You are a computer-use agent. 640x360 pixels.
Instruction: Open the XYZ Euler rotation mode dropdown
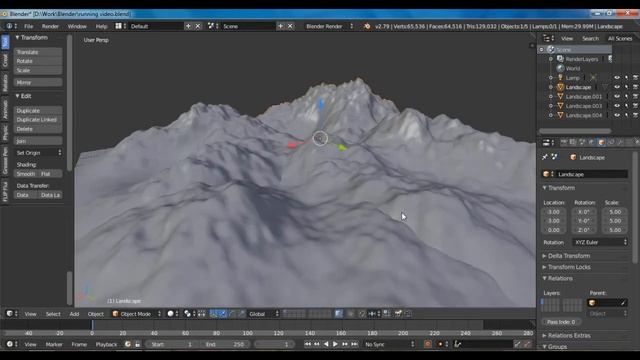[600, 242]
